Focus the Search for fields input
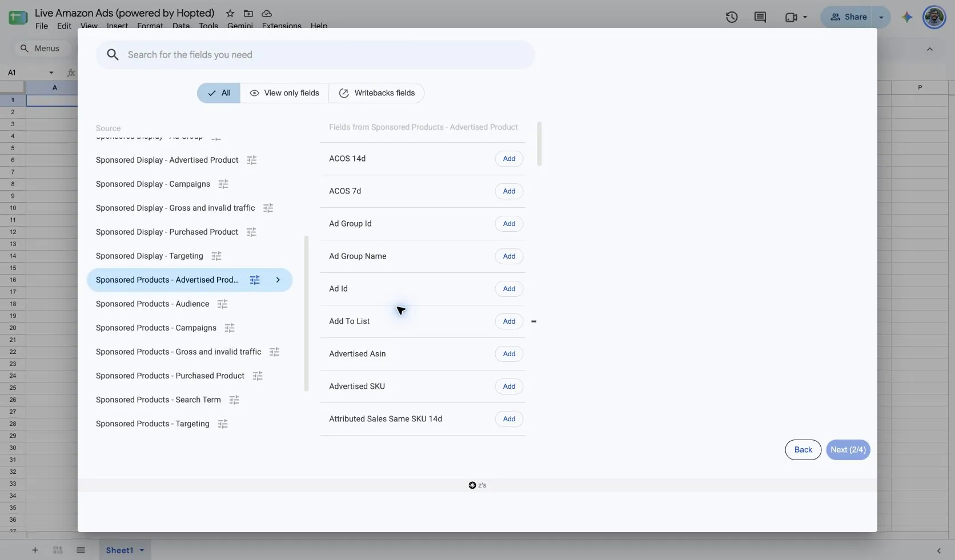This screenshot has height=560, width=955. click(x=315, y=55)
